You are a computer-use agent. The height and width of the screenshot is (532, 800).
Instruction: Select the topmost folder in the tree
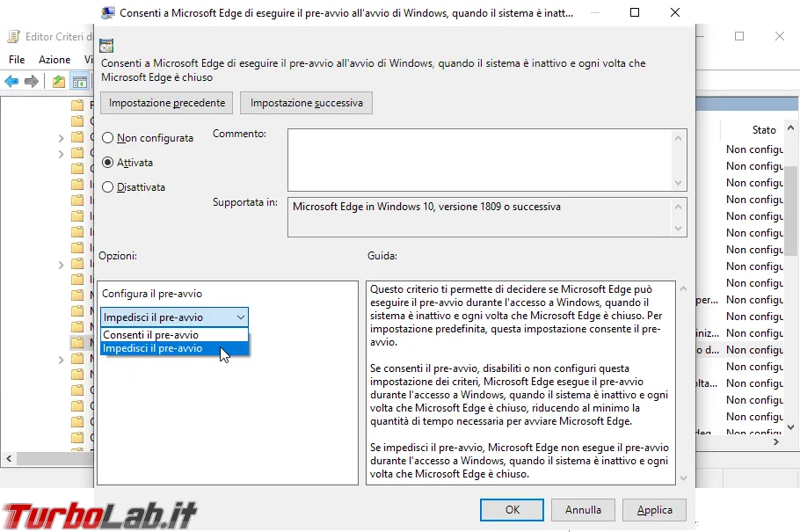(77, 106)
